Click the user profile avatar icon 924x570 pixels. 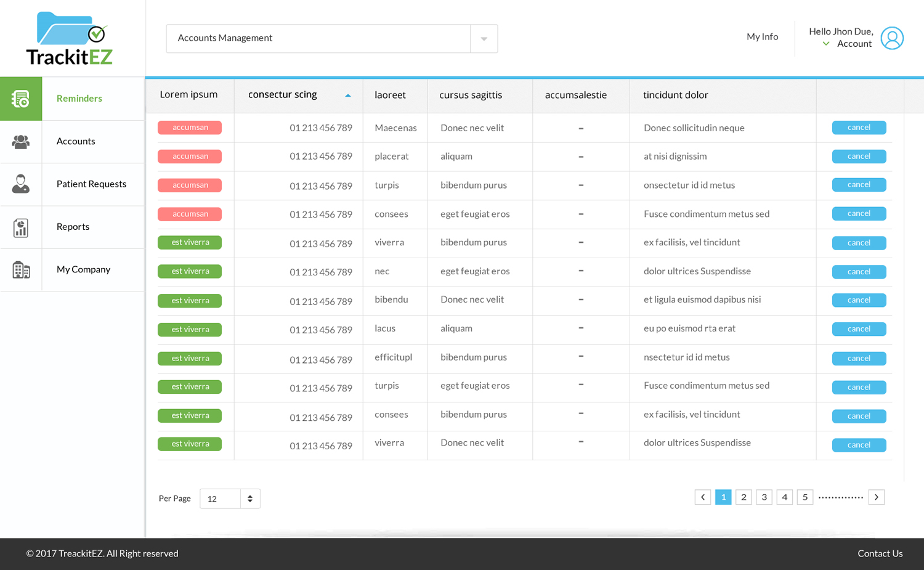(x=891, y=38)
